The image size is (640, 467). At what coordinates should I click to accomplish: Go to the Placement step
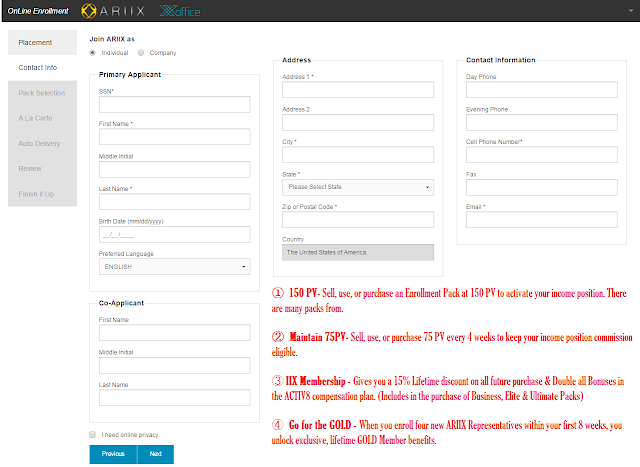(42, 42)
